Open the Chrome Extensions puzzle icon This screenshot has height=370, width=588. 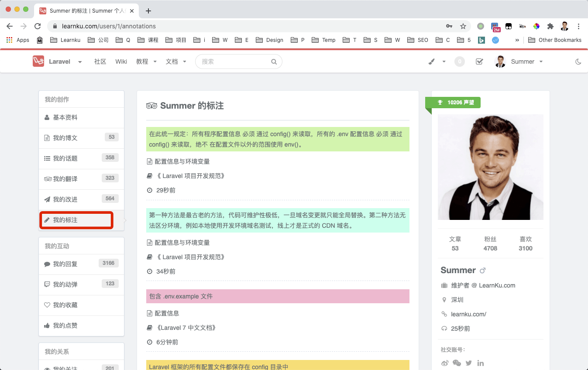tap(550, 26)
